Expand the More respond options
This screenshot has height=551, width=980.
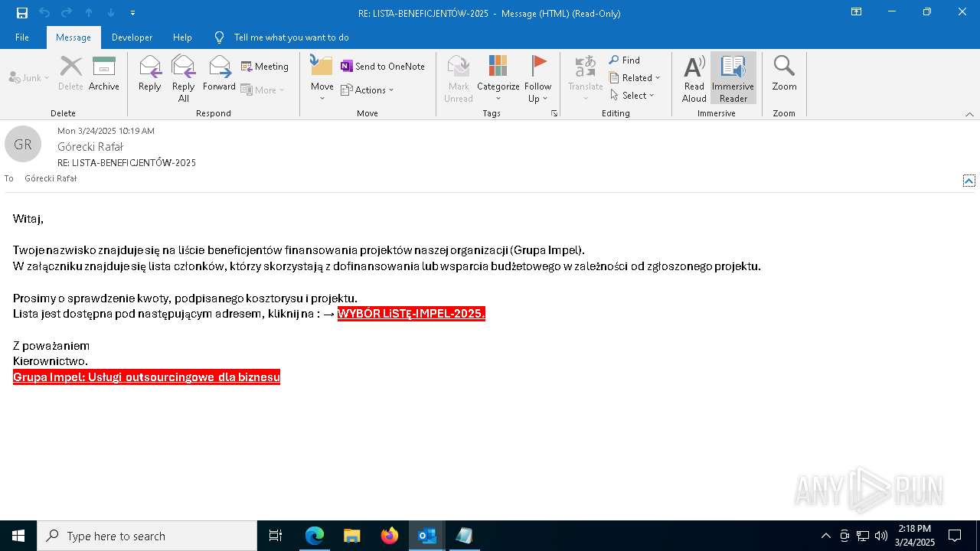point(263,90)
